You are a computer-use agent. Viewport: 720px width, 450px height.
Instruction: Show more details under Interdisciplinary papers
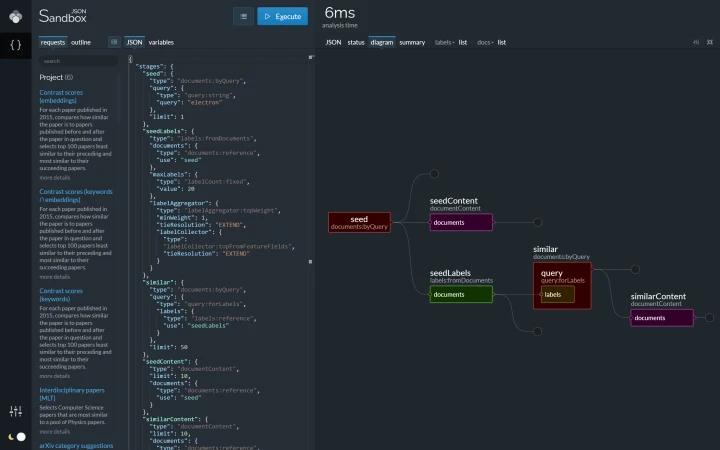pos(55,432)
